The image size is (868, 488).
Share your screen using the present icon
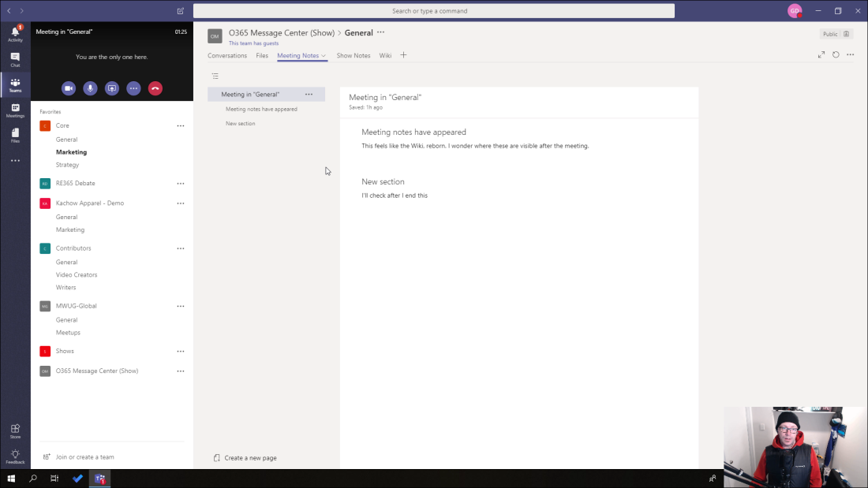(111, 88)
